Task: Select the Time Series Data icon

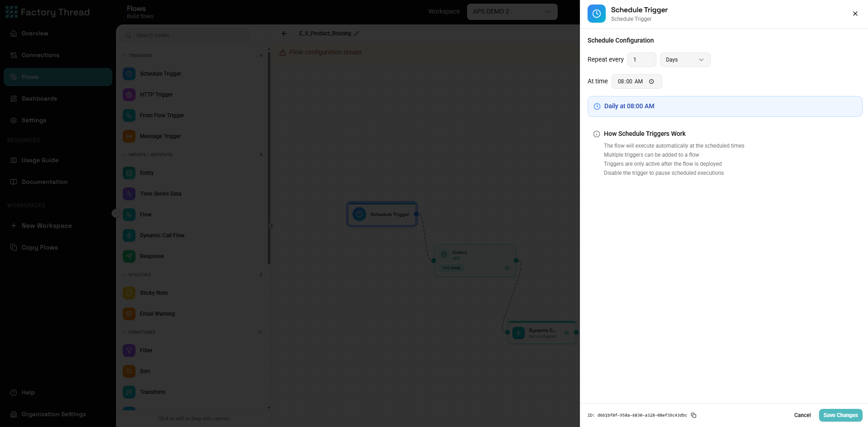Action: point(129,194)
